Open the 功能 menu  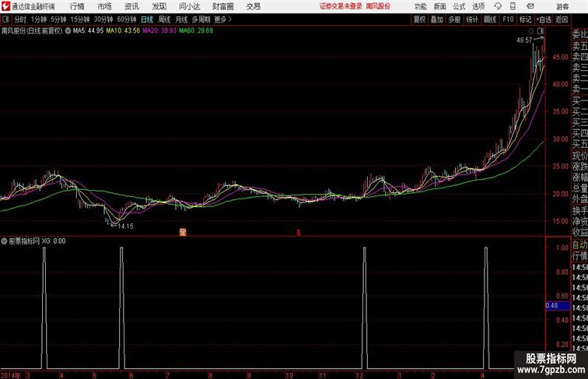pyautogui.click(x=421, y=6)
